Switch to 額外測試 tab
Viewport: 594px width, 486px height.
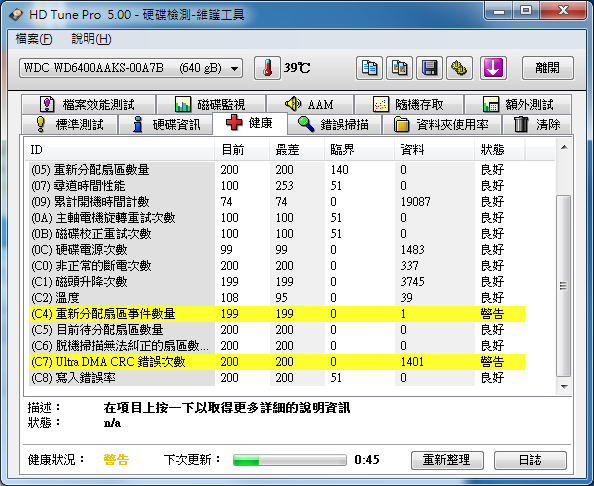[518, 104]
